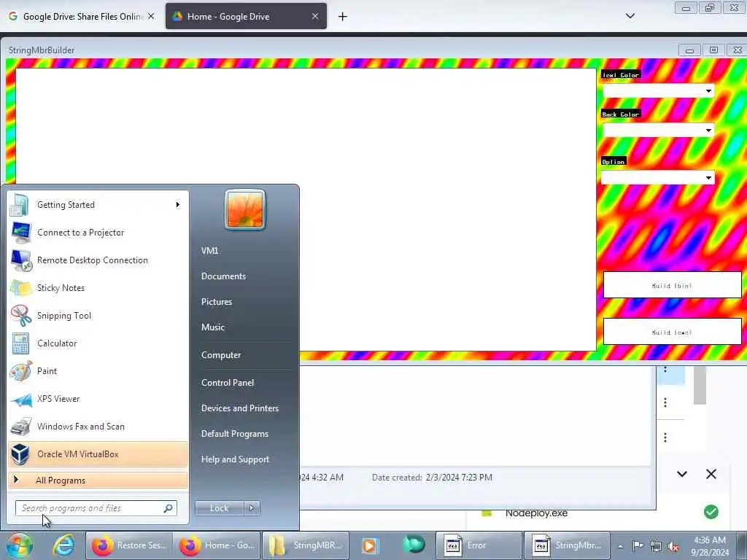Open Help and Support
747x560 pixels.
(x=236, y=459)
